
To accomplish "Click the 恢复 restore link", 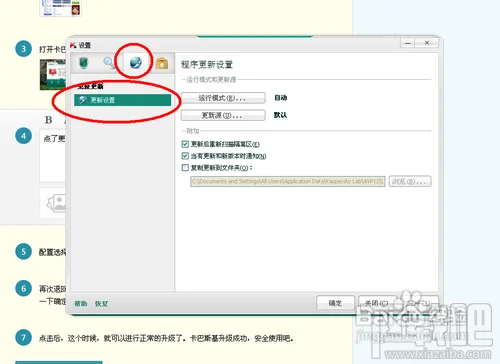I will pyautogui.click(x=101, y=304).
